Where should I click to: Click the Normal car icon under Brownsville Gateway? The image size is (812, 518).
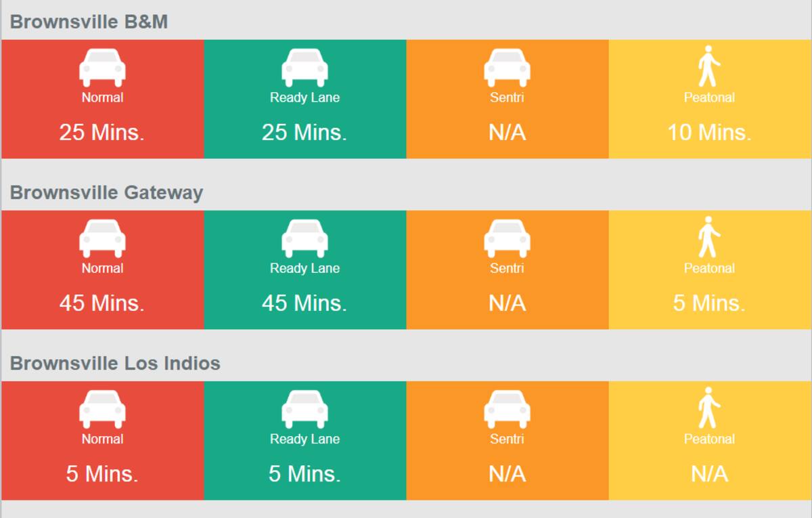point(102,238)
